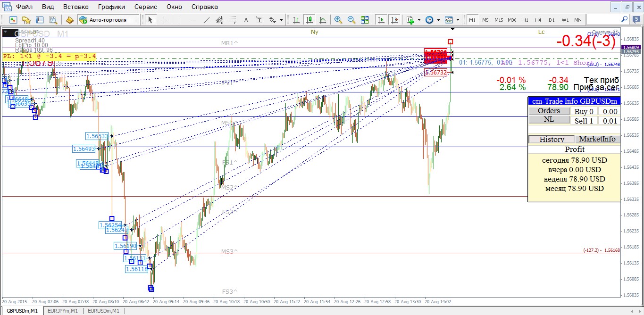The width and height of the screenshot is (644, 315).
Task: Toggle Chart Shift option
Action: click(x=394, y=20)
